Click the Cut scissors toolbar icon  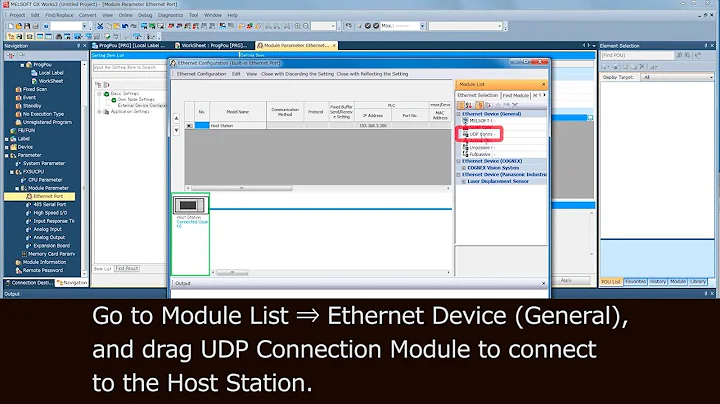coord(100,26)
